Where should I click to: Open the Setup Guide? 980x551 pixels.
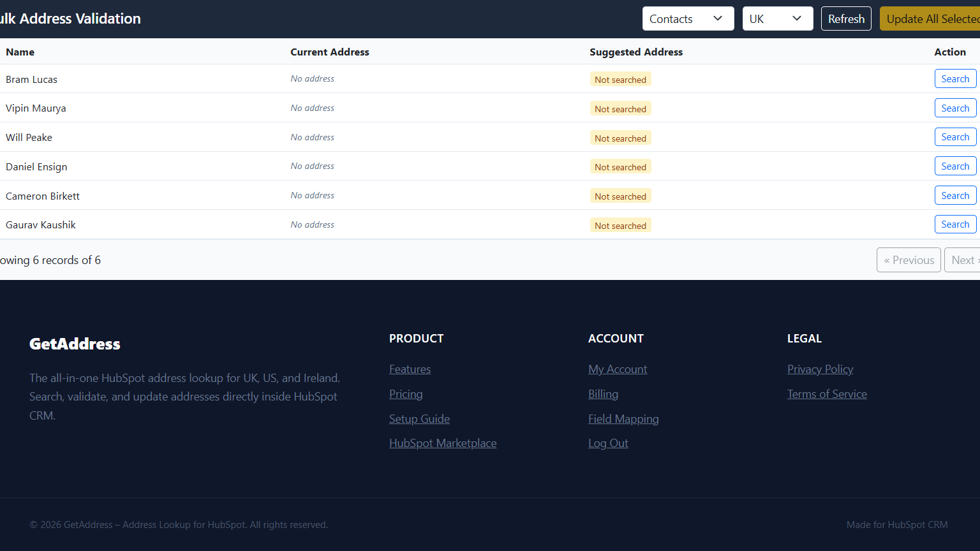tap(419, 418)
